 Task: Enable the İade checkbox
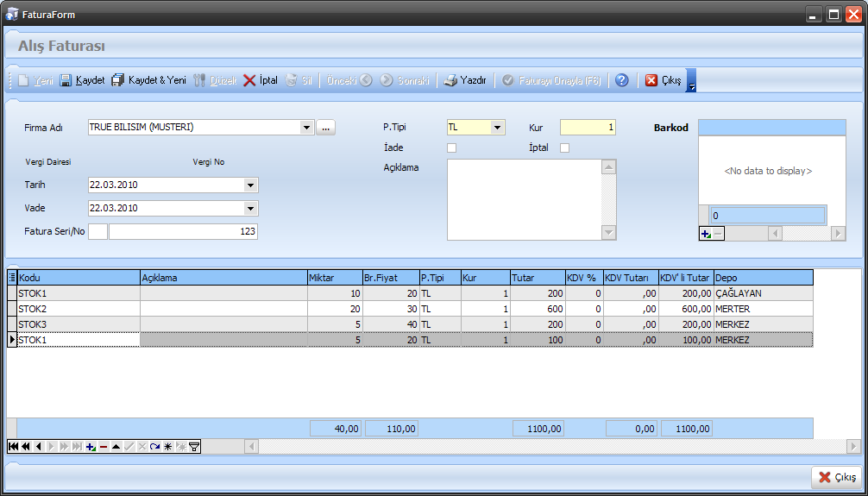[451, 148]
